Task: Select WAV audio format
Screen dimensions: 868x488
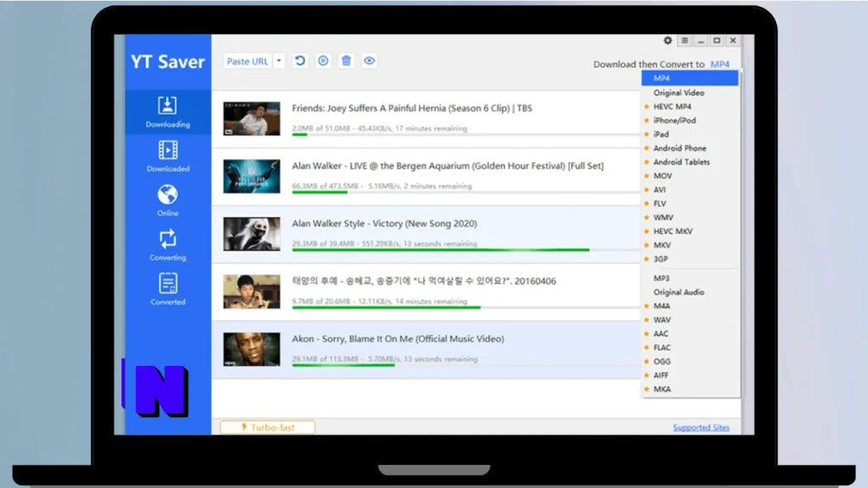Action: coord(690,319)
